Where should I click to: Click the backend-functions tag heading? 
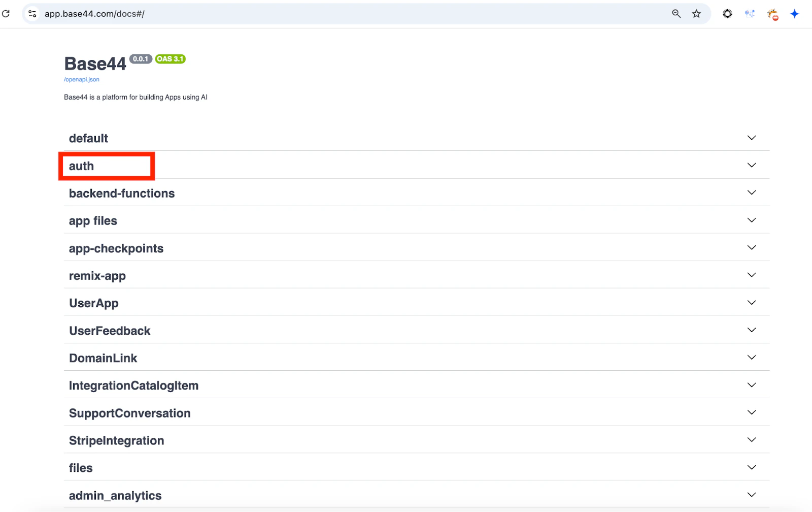[x=122, y=194]
